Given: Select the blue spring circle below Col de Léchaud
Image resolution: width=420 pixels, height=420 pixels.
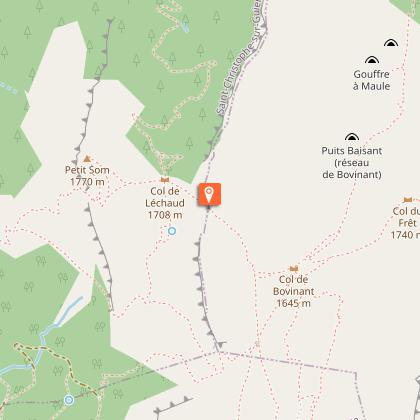Looking at the screenshot, I should (x=172, y=231).
